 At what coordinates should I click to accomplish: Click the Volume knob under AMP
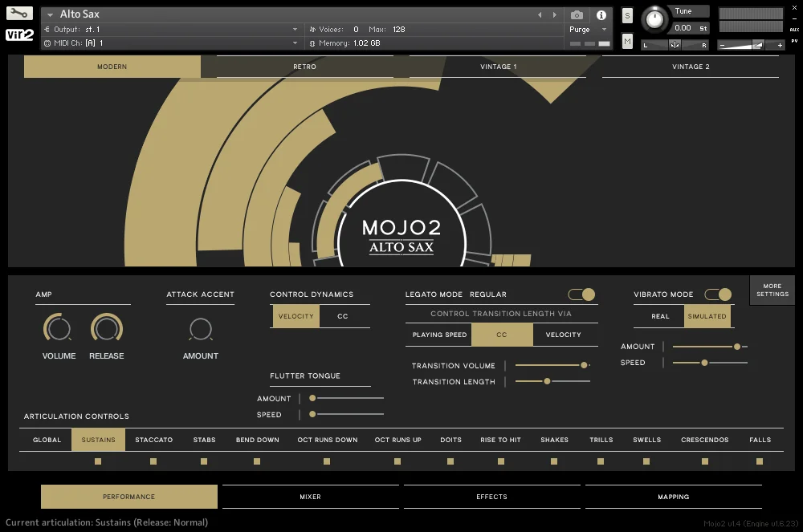click(58, 331)
